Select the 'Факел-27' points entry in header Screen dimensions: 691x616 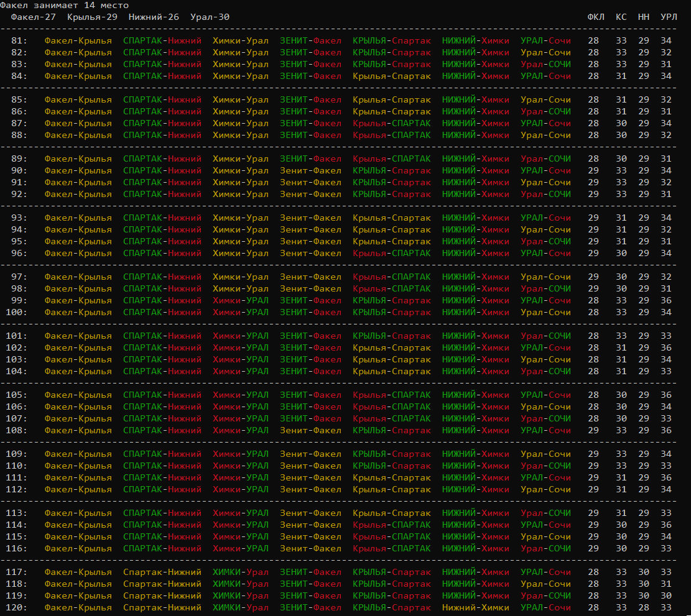[x=34, y=17]
